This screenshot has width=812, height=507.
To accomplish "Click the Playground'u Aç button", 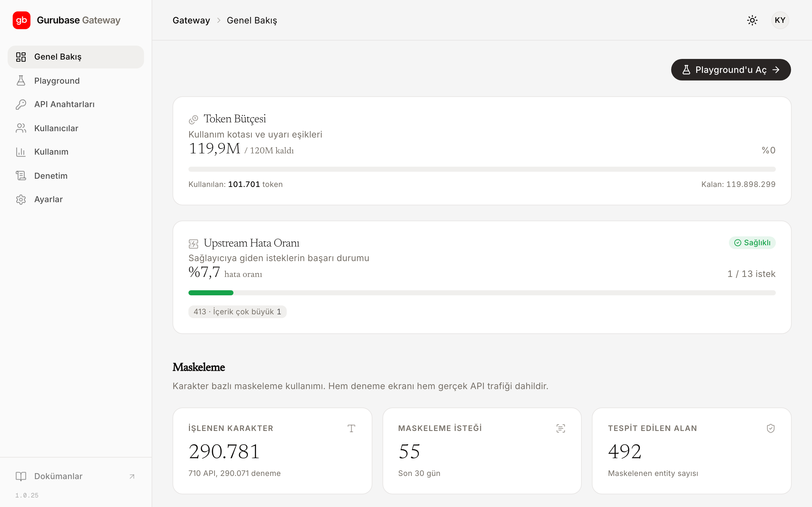I will [x=731, y=70].
